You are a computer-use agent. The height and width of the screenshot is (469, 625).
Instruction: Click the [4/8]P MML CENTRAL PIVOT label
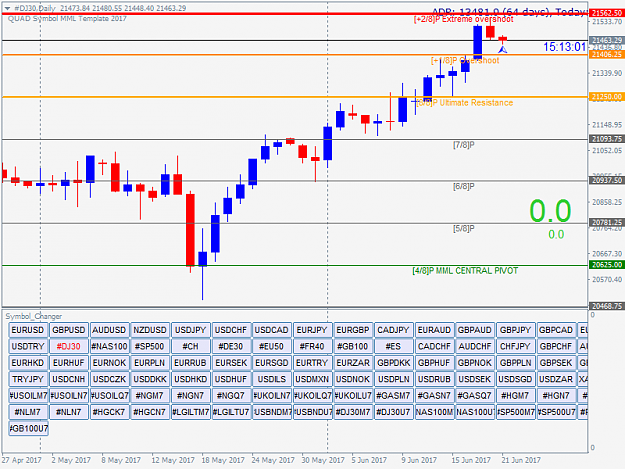click(465, 271)
